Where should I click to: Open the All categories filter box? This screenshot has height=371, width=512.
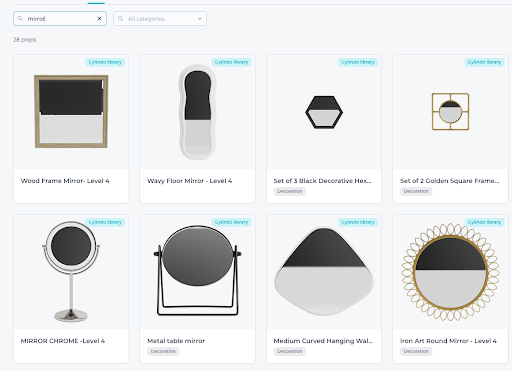click(160, 19)
